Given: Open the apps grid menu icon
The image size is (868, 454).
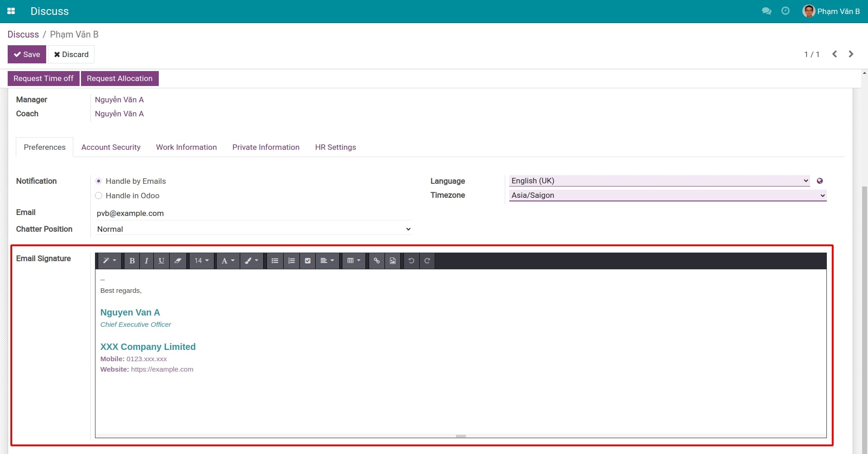Looking at the screenshot, I should (x=11, y=11).
